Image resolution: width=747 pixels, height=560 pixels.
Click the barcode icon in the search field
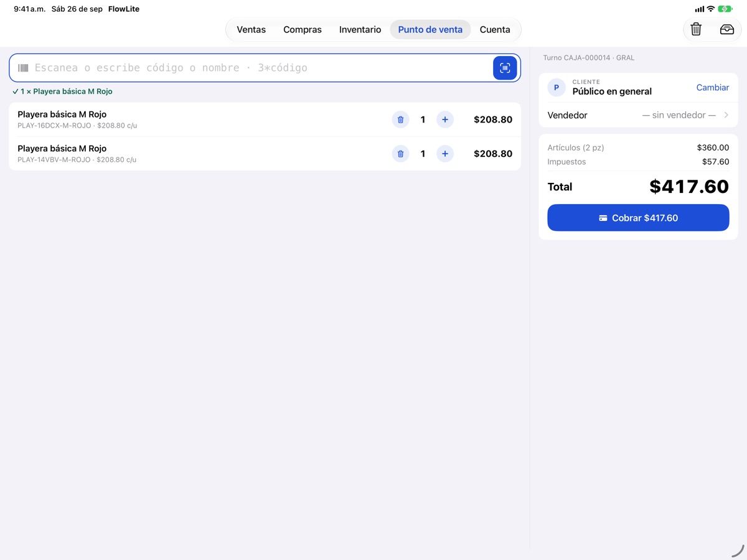(23, 68)
